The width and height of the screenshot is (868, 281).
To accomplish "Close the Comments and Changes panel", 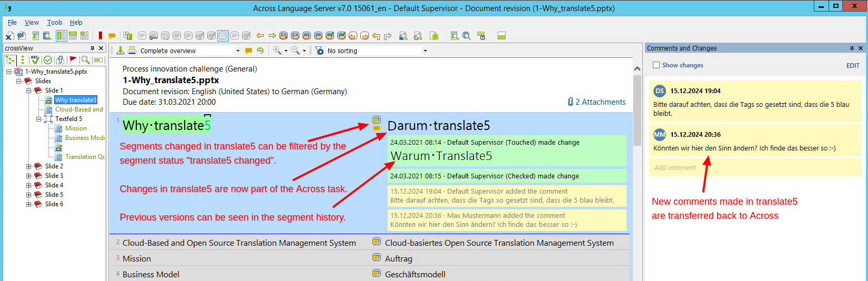I will [861, 48].
